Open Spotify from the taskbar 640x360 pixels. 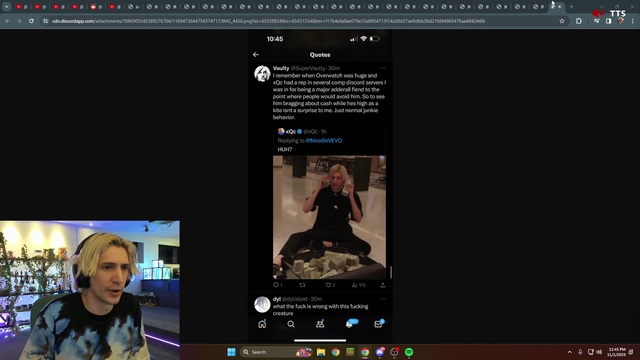[409, 352]
